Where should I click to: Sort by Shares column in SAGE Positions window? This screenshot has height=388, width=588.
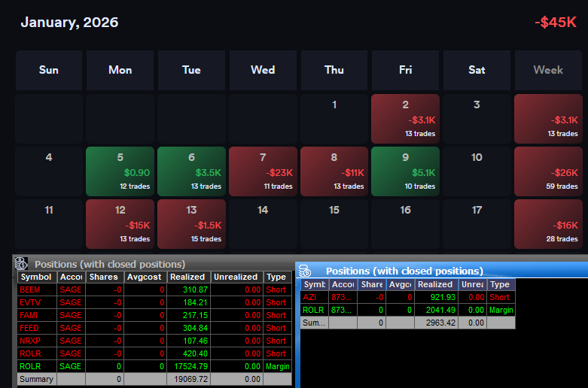coord(105,277)
